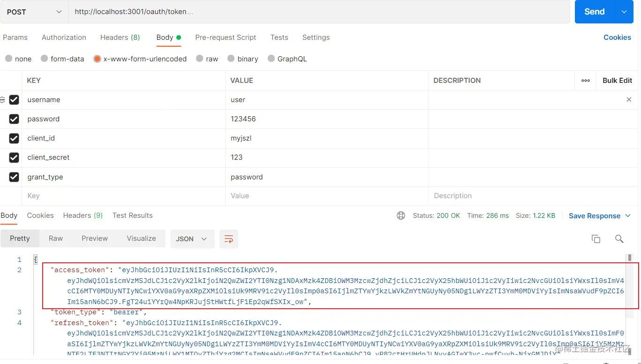Open the HTTP method POST dropdown

[34, 12]
